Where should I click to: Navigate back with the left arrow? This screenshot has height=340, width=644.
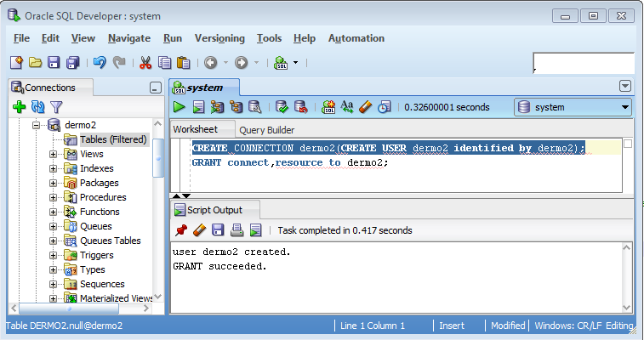(x=211, y=63)
